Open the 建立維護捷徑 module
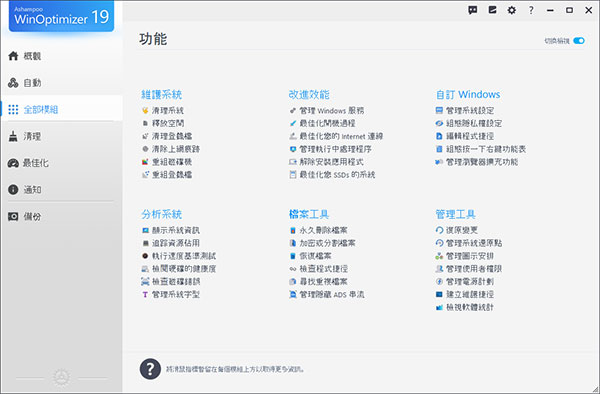 pos(470,295)
